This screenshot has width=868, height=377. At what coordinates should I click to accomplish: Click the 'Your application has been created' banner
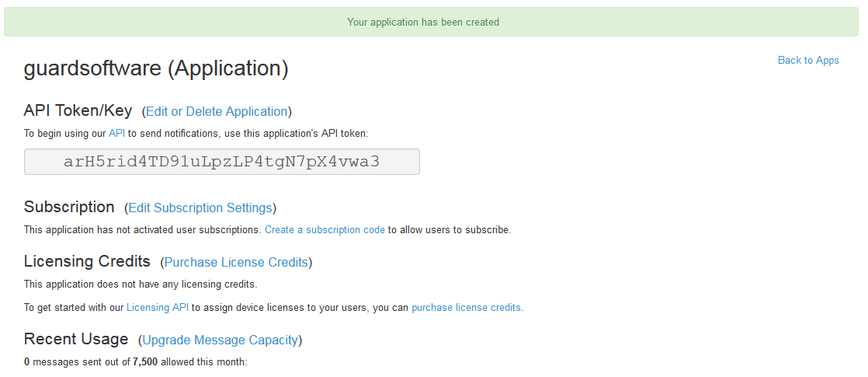point(431,23)
